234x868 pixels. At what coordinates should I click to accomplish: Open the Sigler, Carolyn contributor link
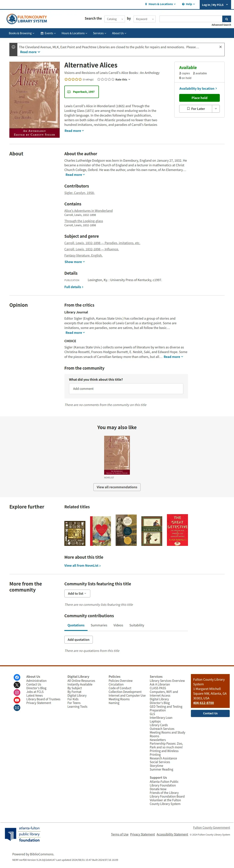pyautogui.click(x=80, y=193)
